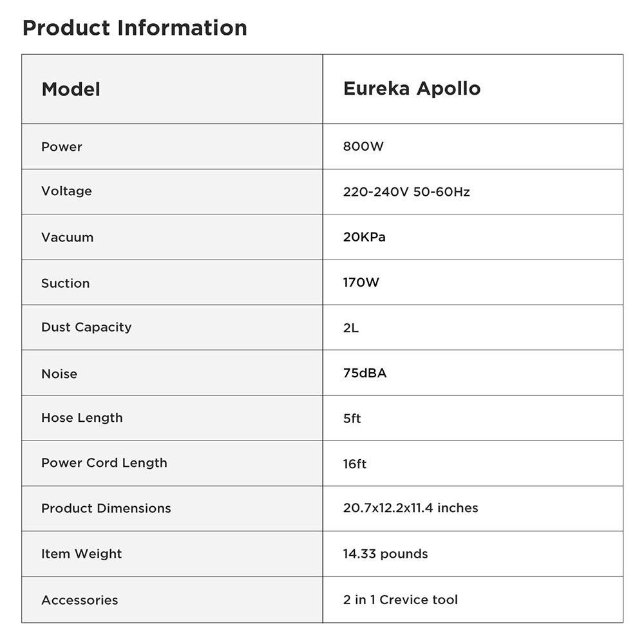Select the Power row label
The height and width of the screenshot is (644, 644).
click(62, 147)
